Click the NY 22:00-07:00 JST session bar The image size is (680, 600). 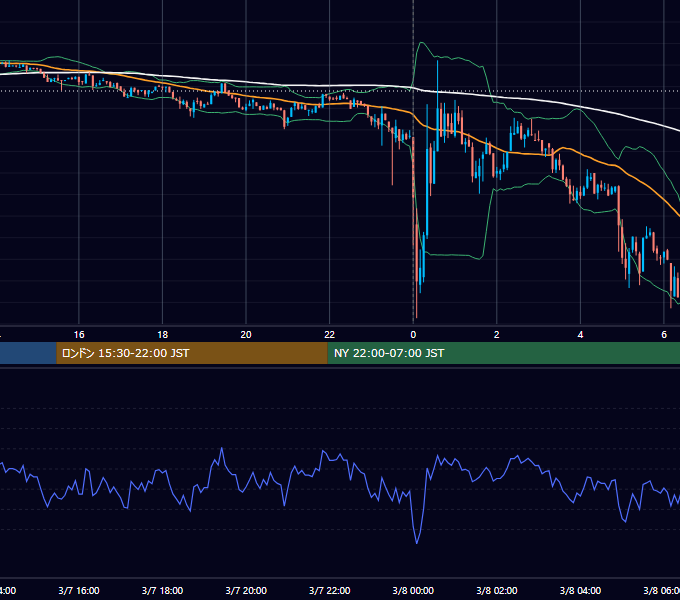(x=503, y=353)
